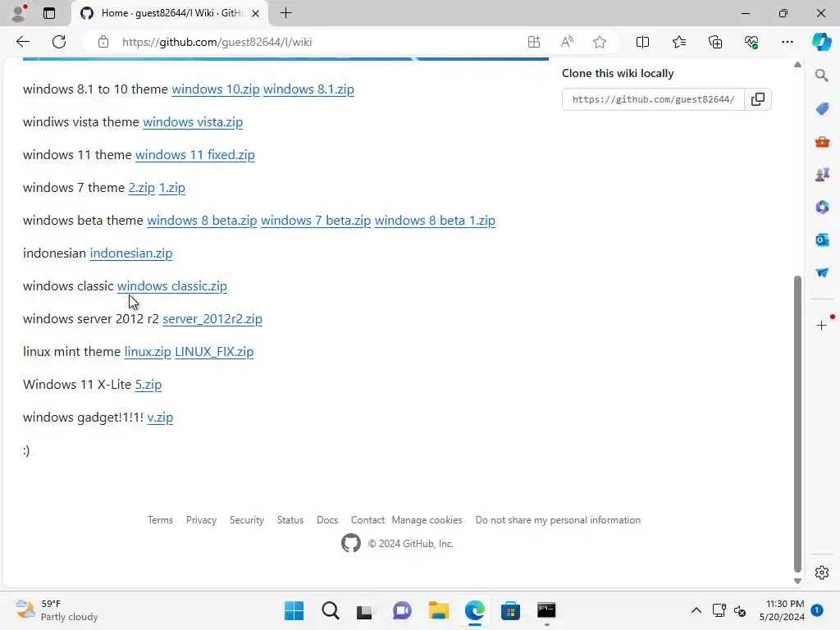Open Read aloud in address bar
The height and width of the screenshot is (630, 840).
567,42
